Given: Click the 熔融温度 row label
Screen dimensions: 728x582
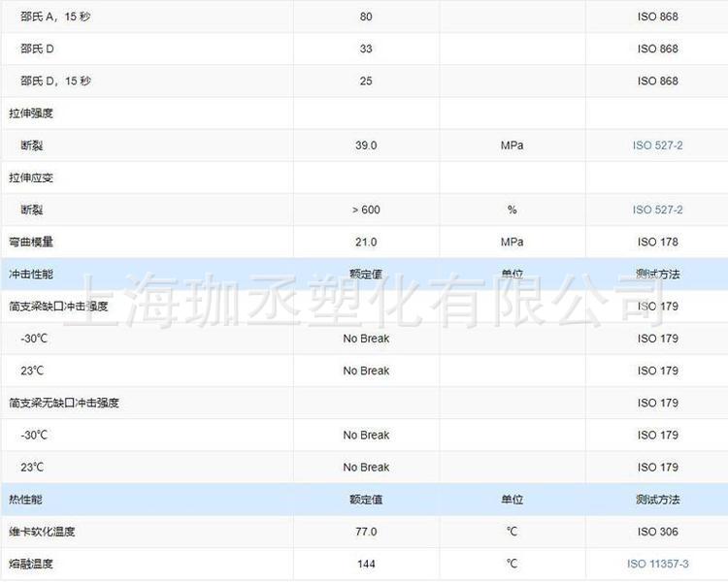Looking at the screenshot, I should (x=31, y=564).
